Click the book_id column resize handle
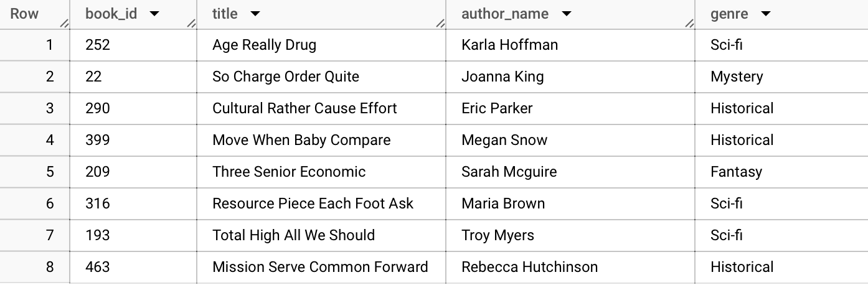868x285 pixels. tap(191, 24)
